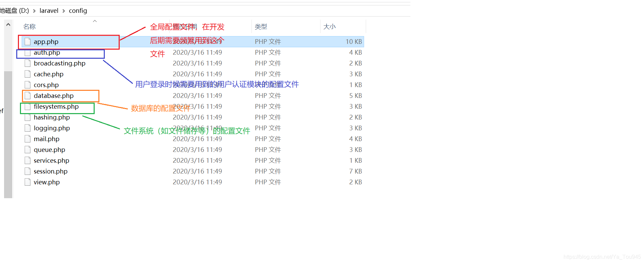644x263 pixels.
Task: Go to the D: drive breadcrumb
Action: 15,10
